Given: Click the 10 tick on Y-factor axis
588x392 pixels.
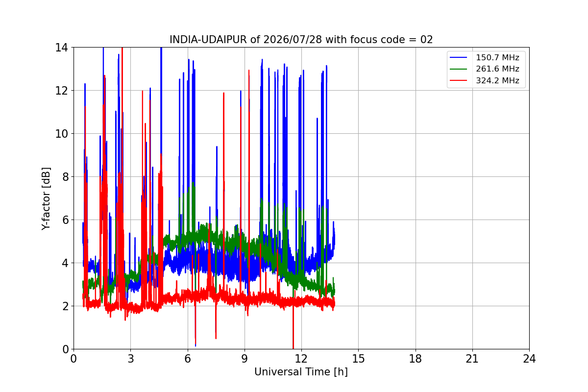Looking at the screenshot, I should [62, 134].
